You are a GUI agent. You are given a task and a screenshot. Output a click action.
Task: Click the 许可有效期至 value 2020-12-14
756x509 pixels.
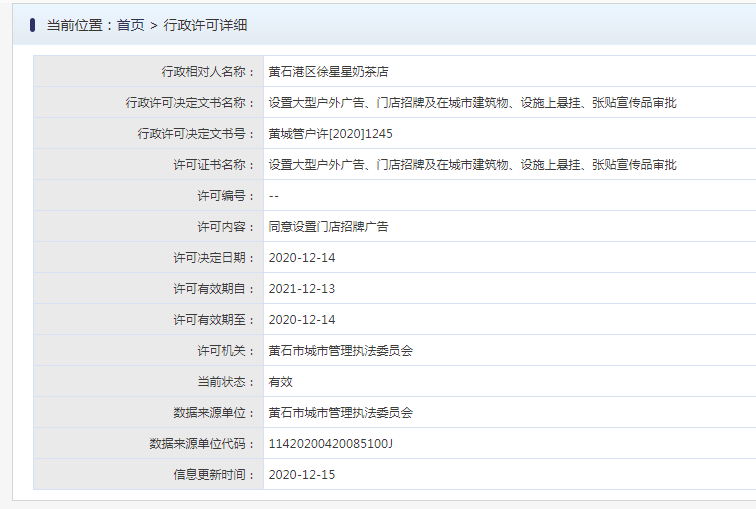click(302, 320)
